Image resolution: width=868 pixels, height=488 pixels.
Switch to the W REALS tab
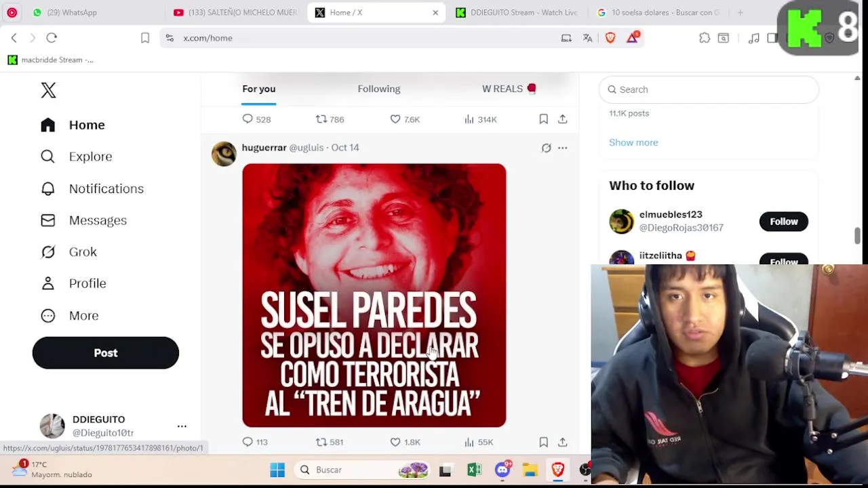[x=509, y=89]
